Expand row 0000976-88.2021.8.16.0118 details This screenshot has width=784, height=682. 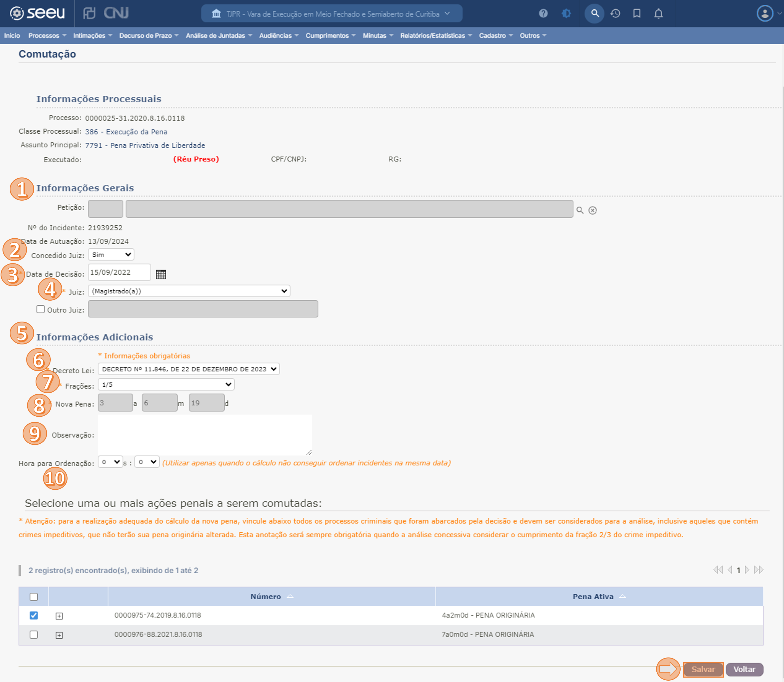59,635
